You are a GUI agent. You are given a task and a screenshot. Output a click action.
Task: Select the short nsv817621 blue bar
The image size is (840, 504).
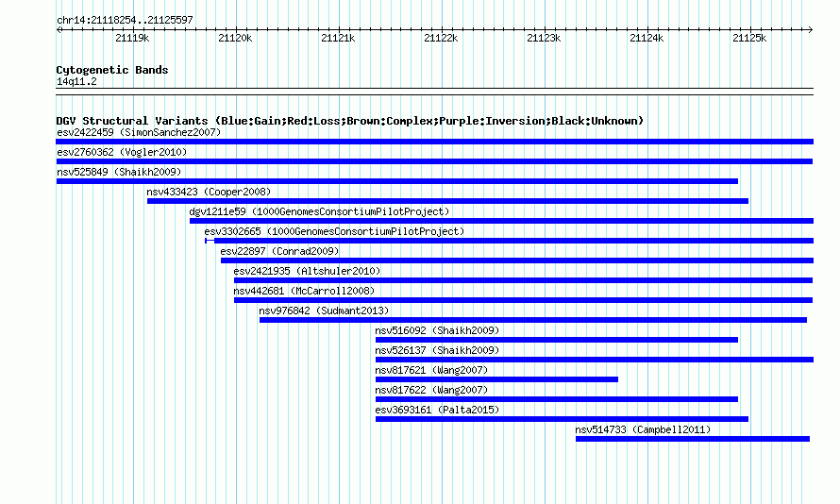[x=496, y=379]
